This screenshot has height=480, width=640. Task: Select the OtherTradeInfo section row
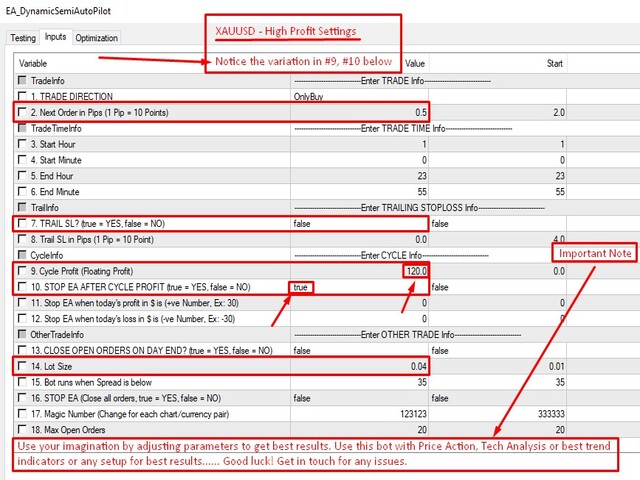tap(327, 335)
